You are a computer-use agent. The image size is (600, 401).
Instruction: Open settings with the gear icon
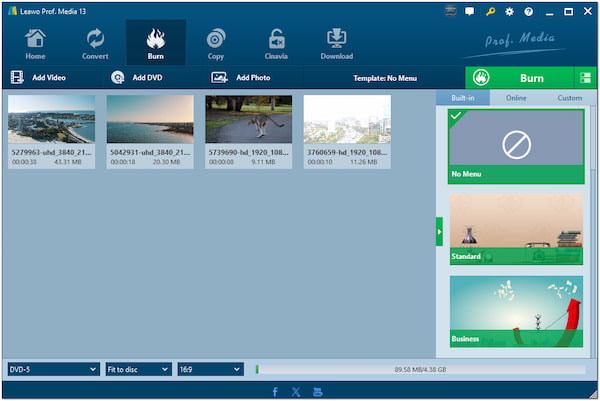coord(509,11)
